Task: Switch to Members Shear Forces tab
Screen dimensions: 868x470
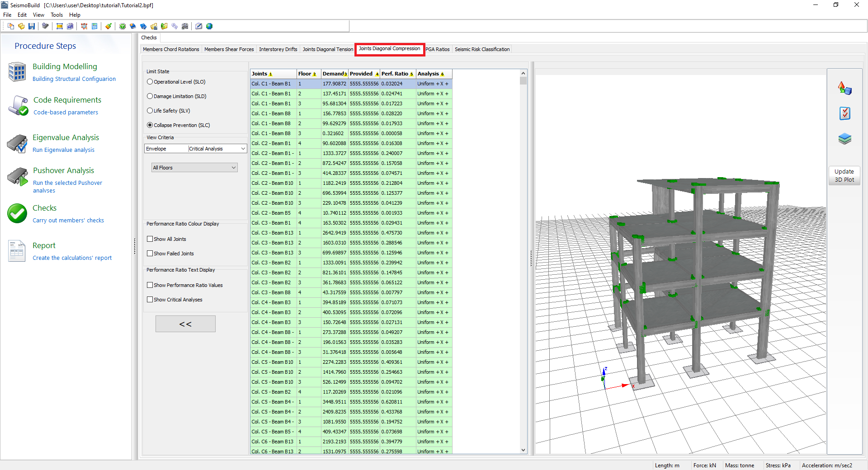Action: (x=229, y=49)
